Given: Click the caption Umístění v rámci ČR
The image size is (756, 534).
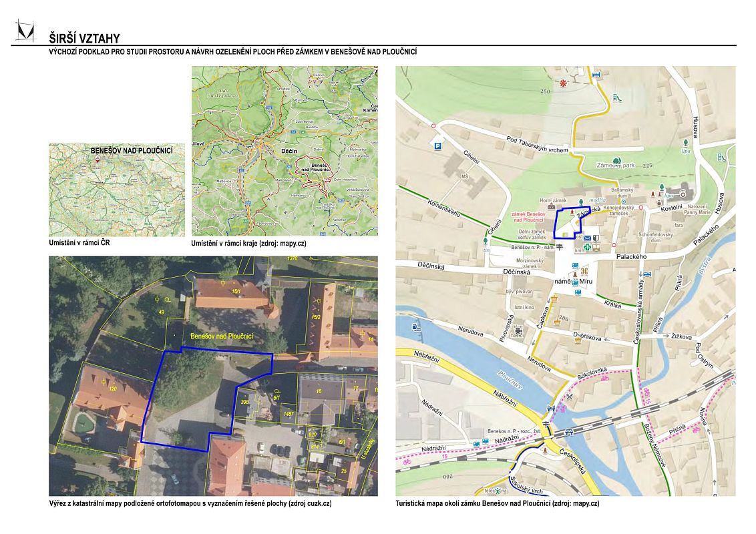Looking at the screenshot, I should (79, 242).
